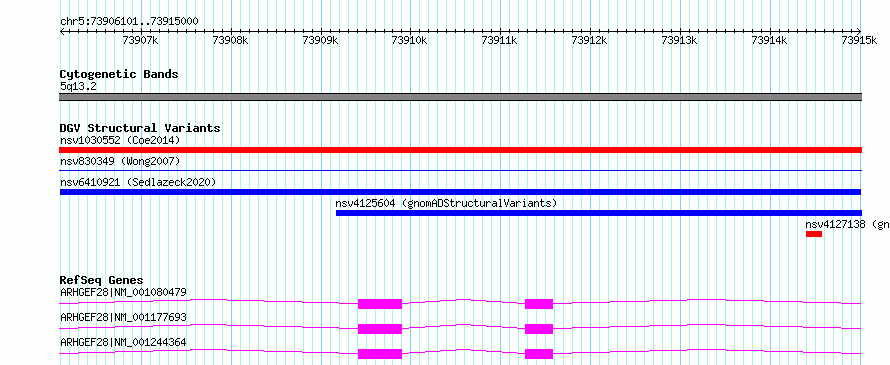890x365 pixels.
Task: Click the small red nsv4127138 variant bar
Action: [x=814, y=234]
